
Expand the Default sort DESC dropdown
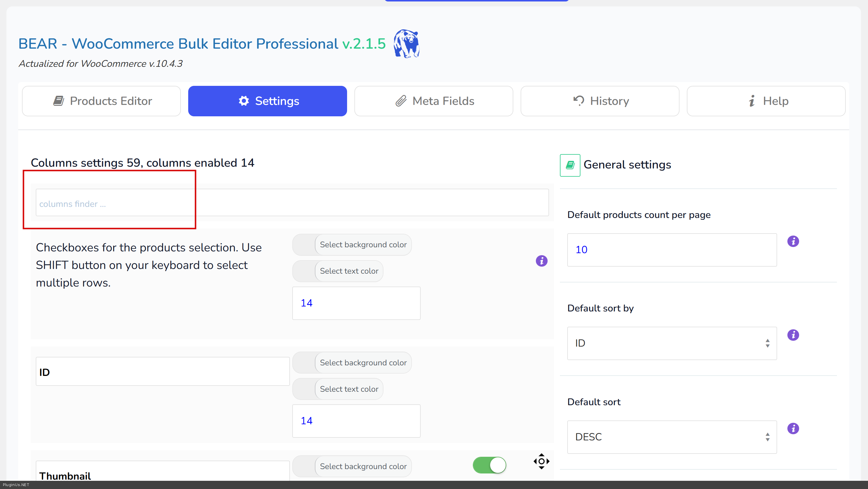click(672, 437)
